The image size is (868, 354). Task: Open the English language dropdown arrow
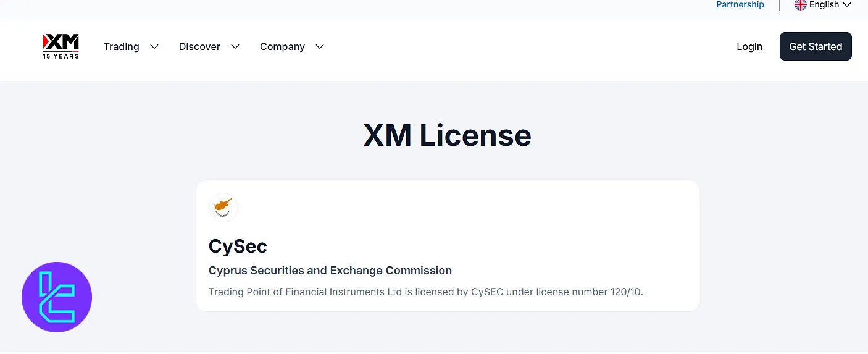847,5
